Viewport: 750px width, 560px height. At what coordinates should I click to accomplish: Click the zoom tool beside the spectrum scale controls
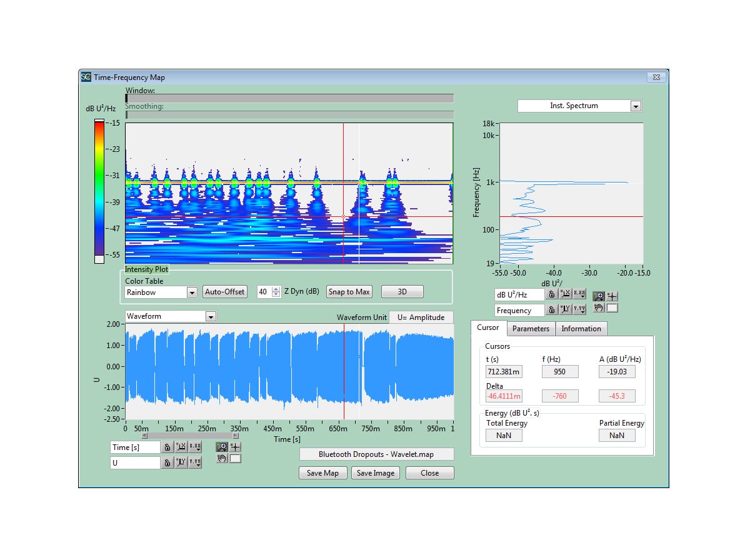coord(598,296)
